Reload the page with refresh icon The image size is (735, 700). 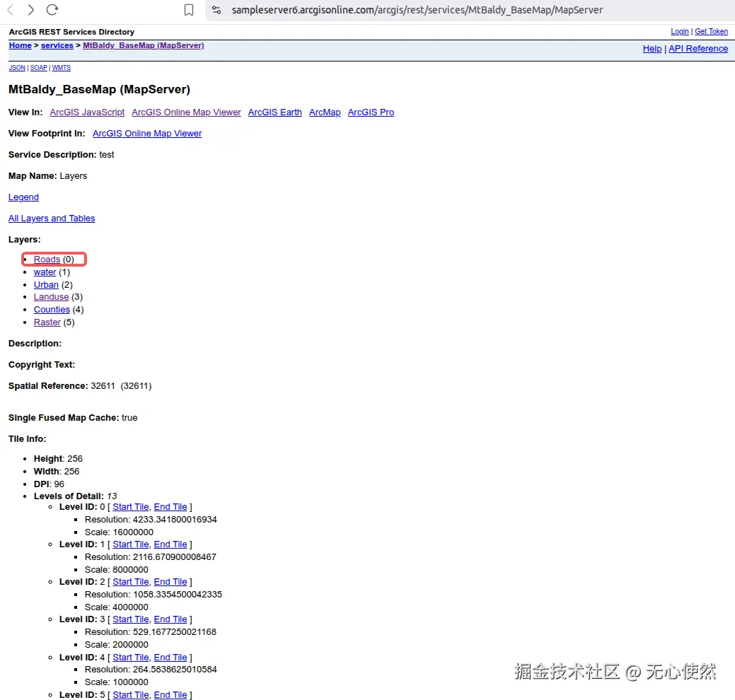52,9
